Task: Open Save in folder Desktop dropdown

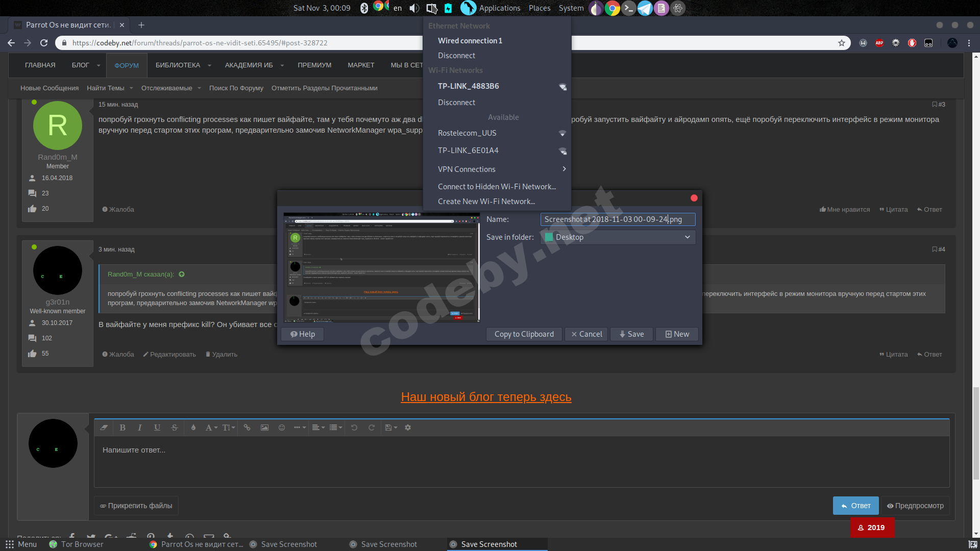Action: [x=618, y=237]
